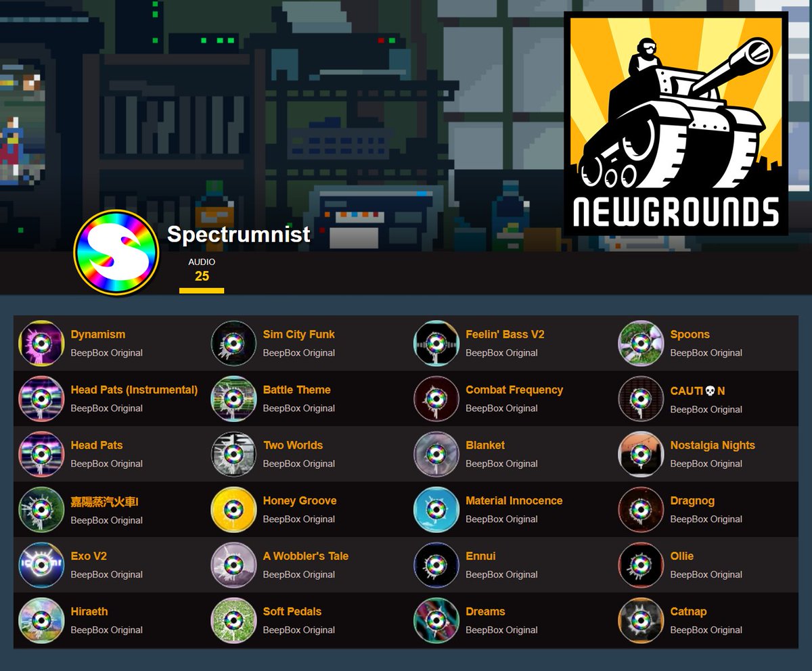The width and height of the screenshot is (812, 671).
Task: Open the Sim City Funk title link
Action: tap(299, 334)
